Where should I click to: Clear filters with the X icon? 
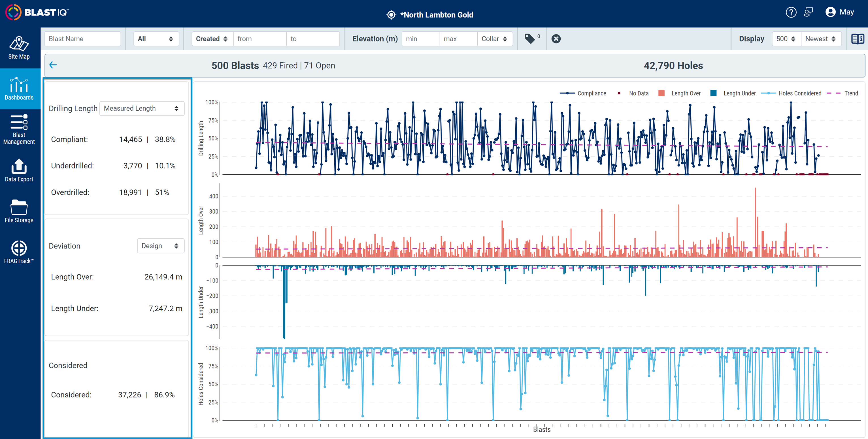[x=556, y=39]
